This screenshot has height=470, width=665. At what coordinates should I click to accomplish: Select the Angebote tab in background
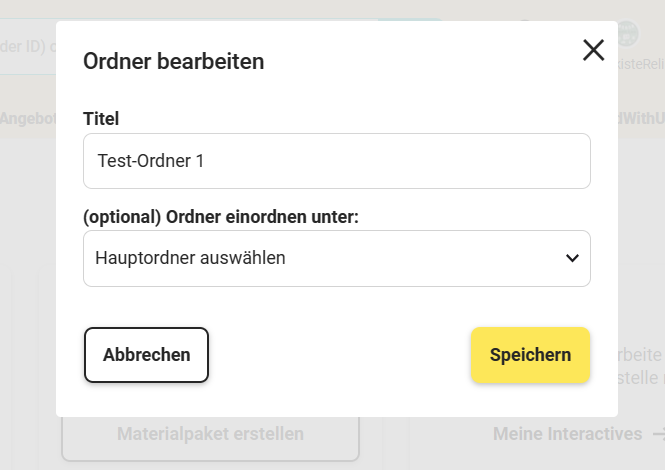[27, 118]
